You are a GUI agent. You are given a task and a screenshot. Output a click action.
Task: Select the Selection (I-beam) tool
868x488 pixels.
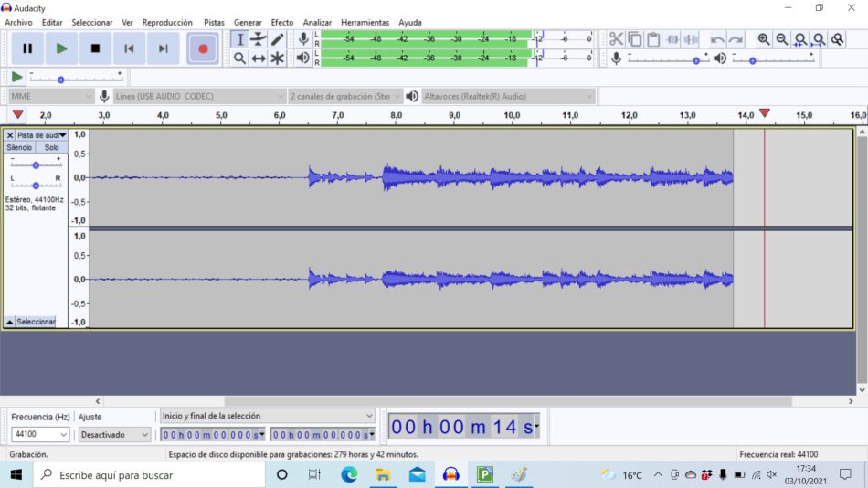click(x=239, y=39)
